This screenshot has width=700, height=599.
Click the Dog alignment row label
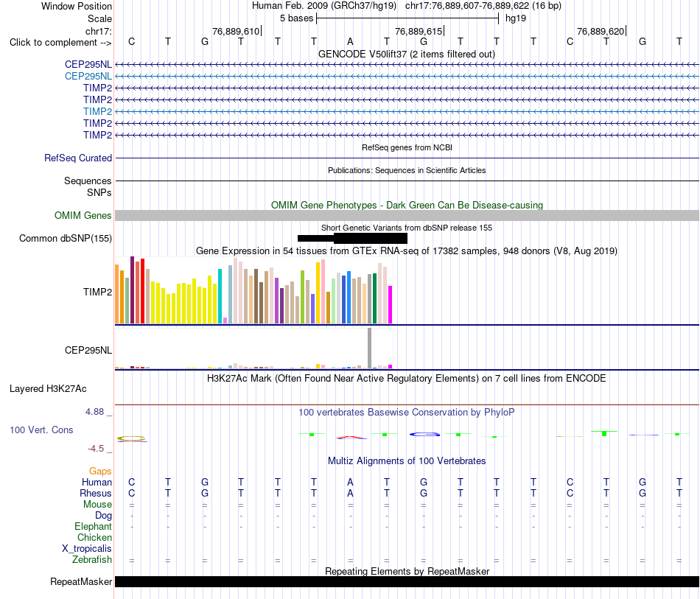click(x=104, y=516)
